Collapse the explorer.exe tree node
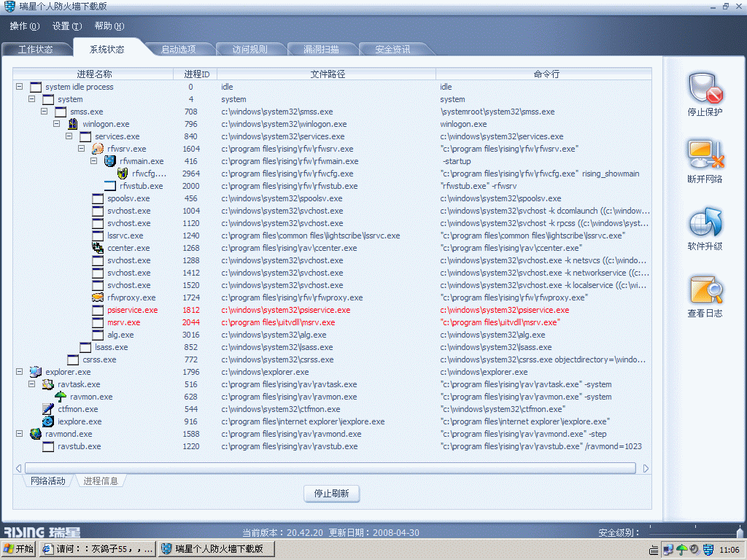 (x=20, y=371)
